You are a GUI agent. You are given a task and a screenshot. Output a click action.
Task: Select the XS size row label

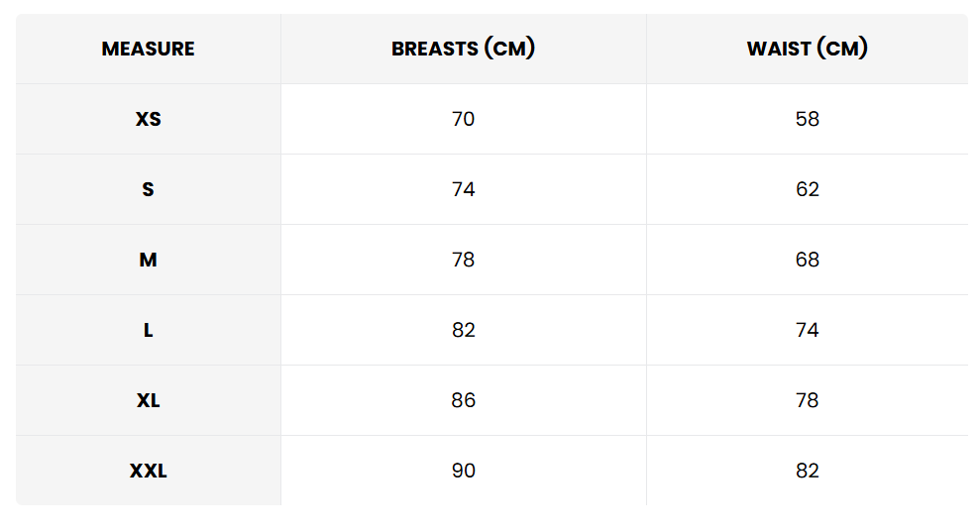(148, 119)
